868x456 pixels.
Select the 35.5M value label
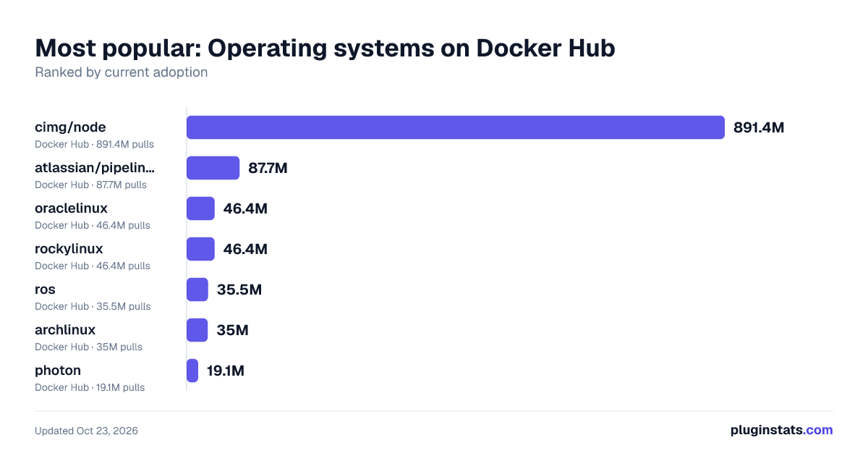tap(239, 290)
